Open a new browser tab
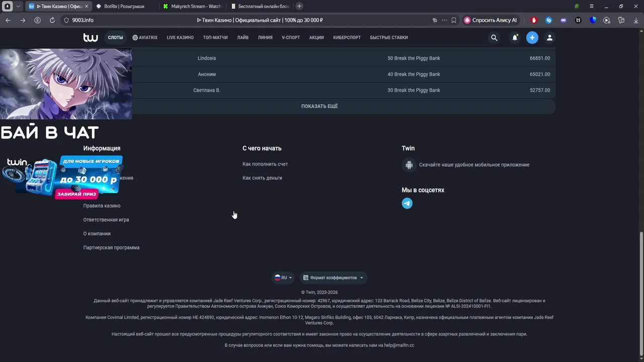The height and width of the screenshot is (362, 644). [299, 6]
